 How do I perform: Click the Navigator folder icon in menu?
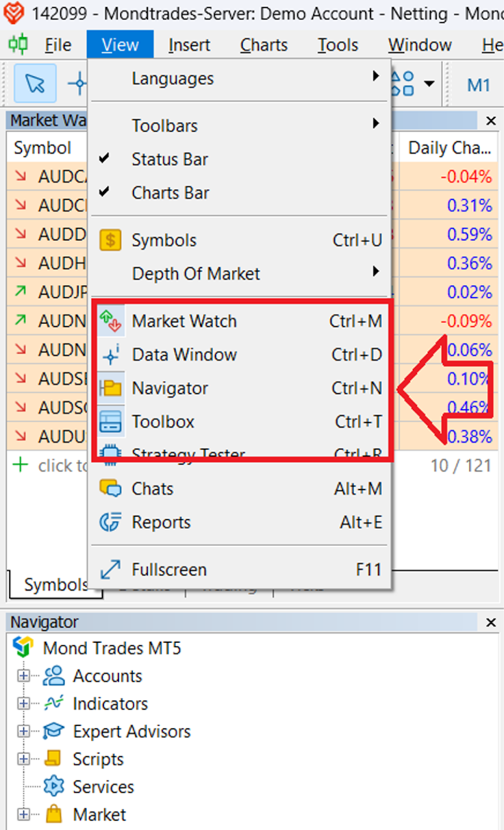[110, 388]
